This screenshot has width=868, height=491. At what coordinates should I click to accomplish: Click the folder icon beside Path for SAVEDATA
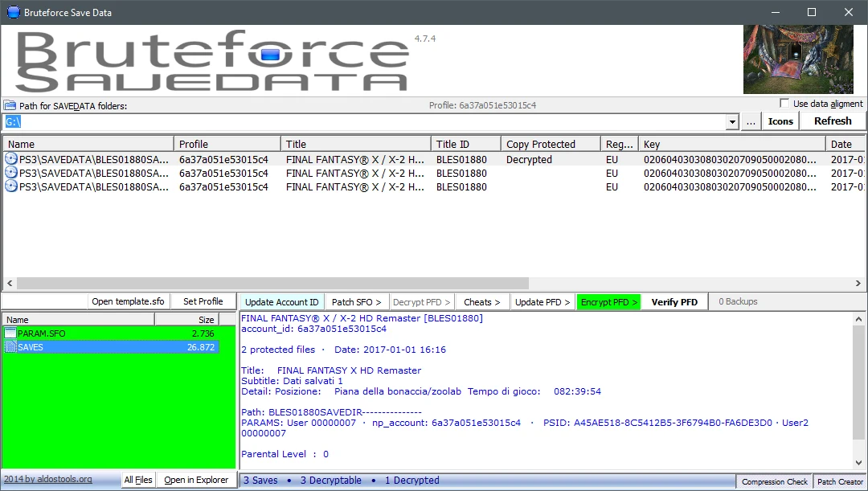pos(10,105)
